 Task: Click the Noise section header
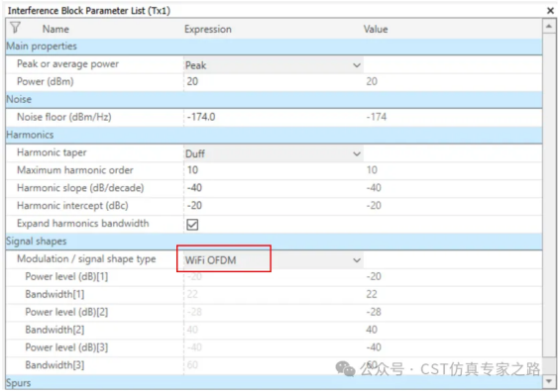(274, 100)
